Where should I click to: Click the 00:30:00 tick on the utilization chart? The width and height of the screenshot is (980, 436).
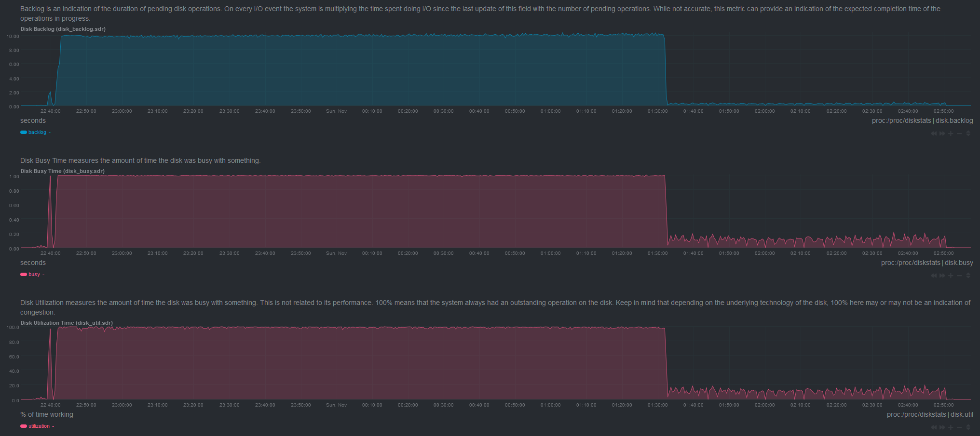point(444,405)
